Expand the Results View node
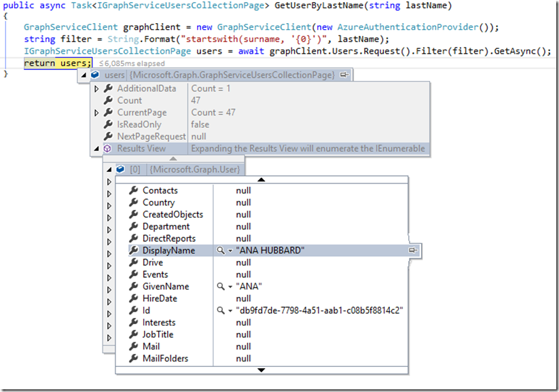This screenshot has height=392, width=559. click(96, 148)
